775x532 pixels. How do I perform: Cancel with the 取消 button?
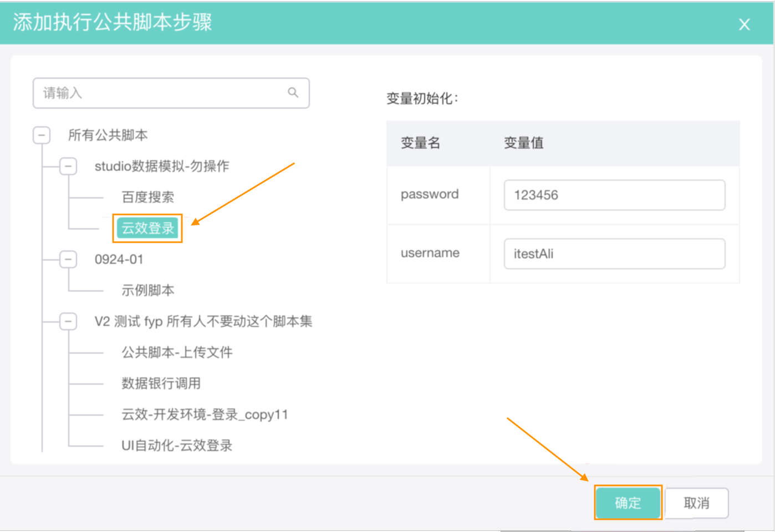pyautogui.click(x=697, y=503)
